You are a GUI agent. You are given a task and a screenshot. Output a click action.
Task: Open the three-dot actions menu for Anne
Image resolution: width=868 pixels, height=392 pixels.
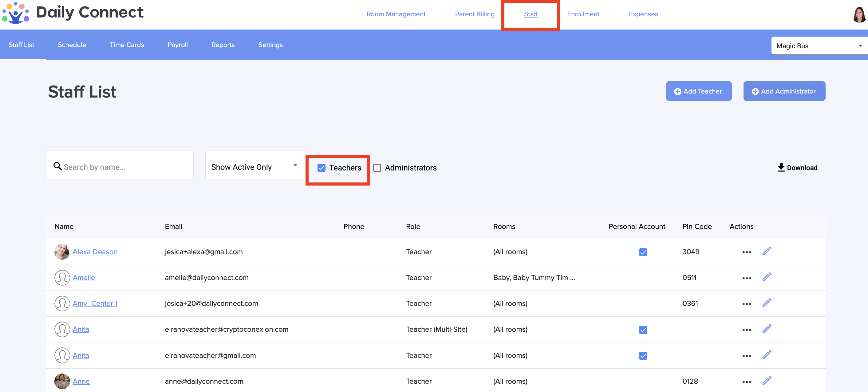pyautogui.click(x=746, y=382)
